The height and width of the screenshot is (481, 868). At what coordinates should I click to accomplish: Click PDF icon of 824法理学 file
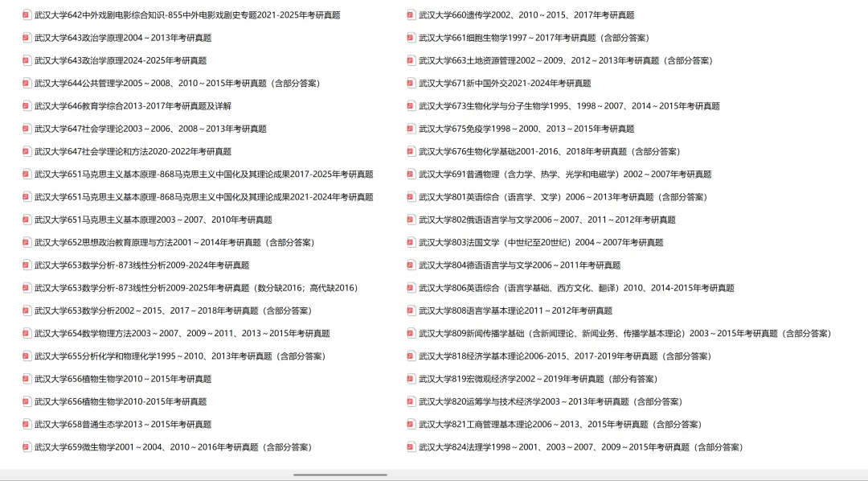(411, 446)
